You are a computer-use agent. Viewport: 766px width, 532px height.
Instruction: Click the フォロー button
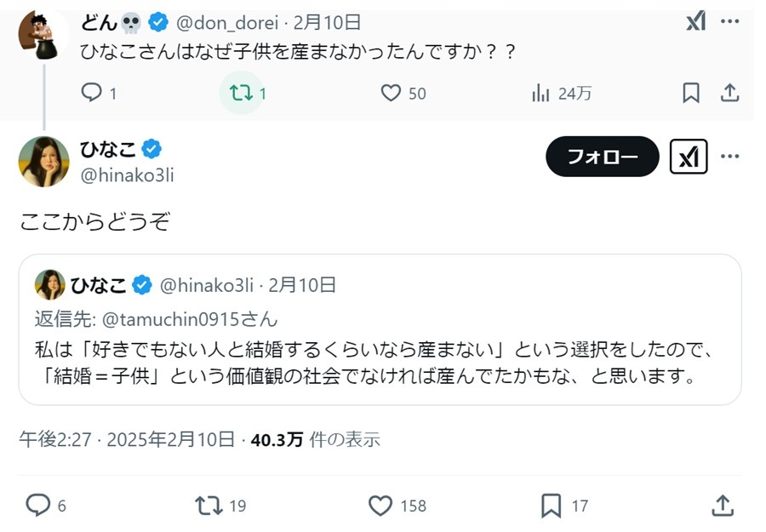pos(603,157)
